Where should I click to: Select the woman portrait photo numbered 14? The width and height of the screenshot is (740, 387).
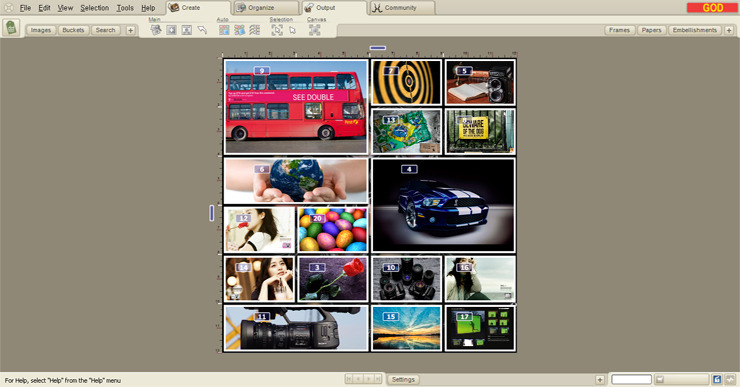tap(259, 279)
